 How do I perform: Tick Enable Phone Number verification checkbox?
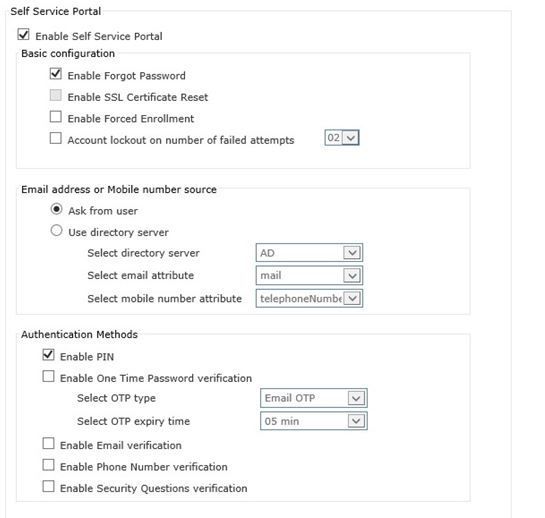48,465
